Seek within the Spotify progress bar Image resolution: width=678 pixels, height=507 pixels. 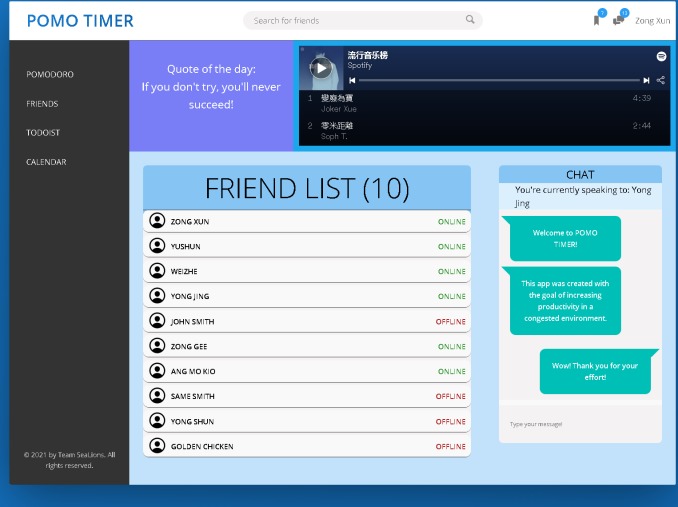click(499, 80)
